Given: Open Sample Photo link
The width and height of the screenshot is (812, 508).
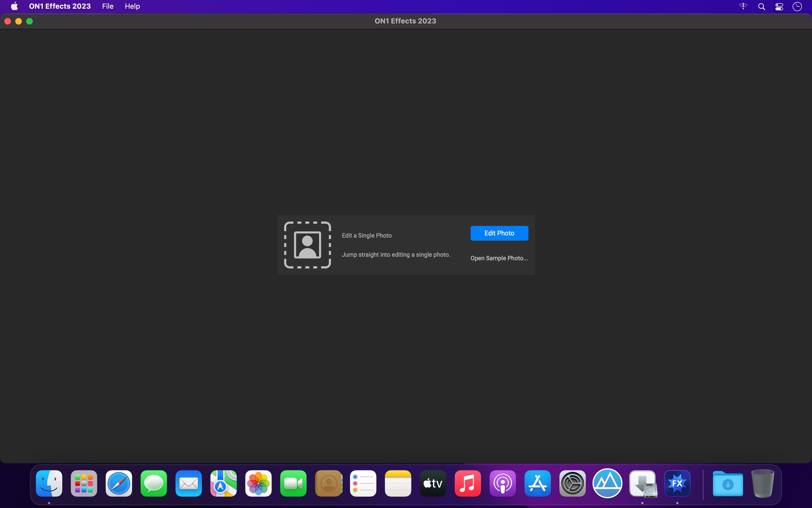Looking at the screenshot, I should 499,258.
